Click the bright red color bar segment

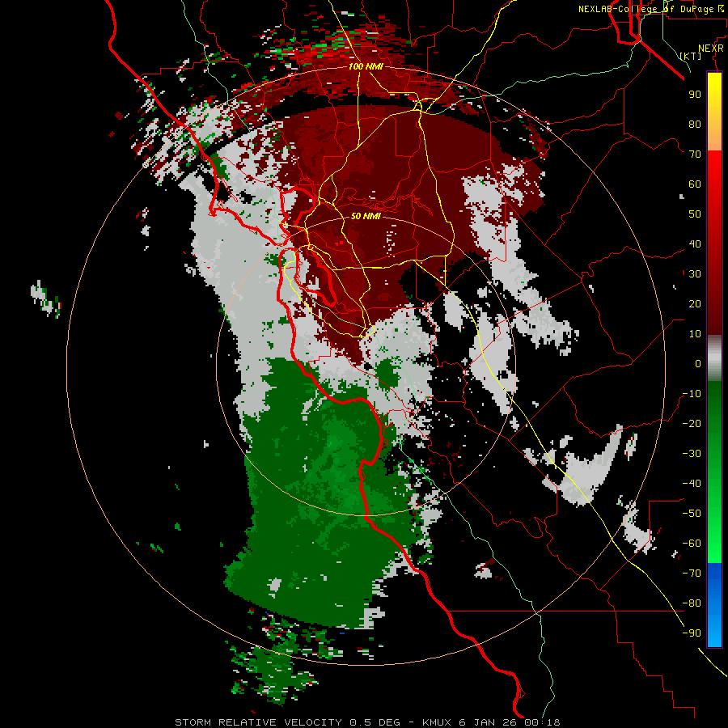coord(714,170)
